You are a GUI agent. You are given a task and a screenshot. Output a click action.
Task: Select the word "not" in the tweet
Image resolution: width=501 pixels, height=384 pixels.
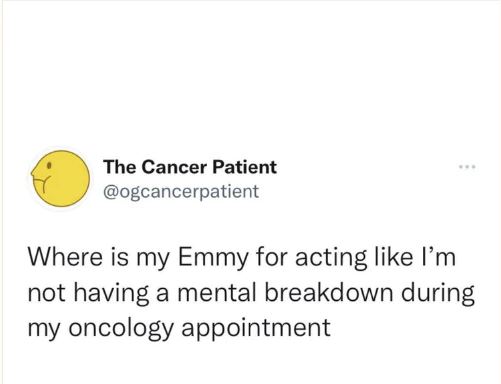pyautogui.click(x=47, y=293)
